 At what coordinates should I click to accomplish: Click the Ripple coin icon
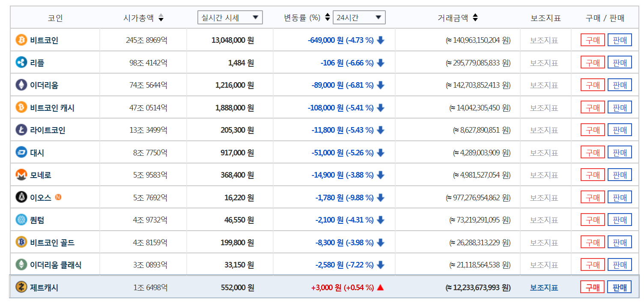click(x=21, y=62)
